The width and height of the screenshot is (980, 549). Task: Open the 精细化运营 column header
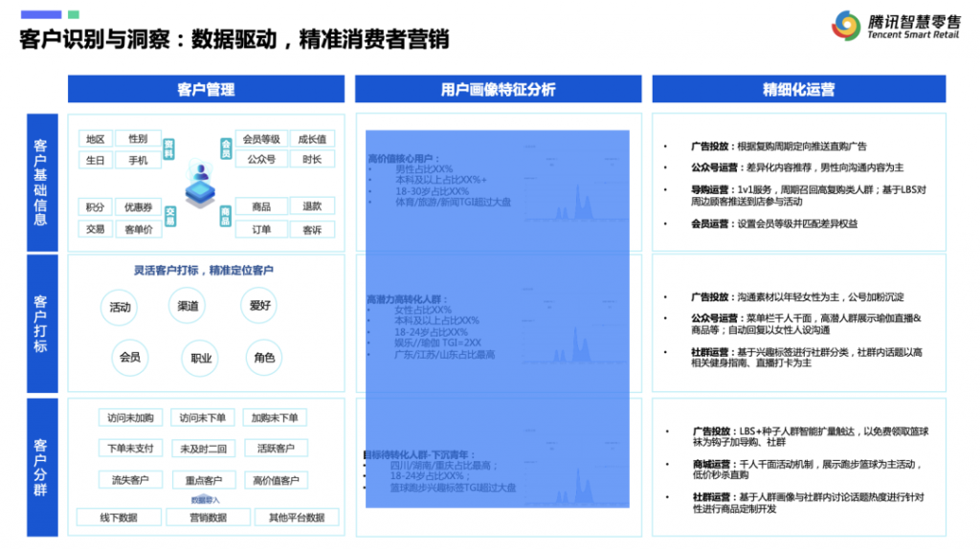tap(799, 89)
